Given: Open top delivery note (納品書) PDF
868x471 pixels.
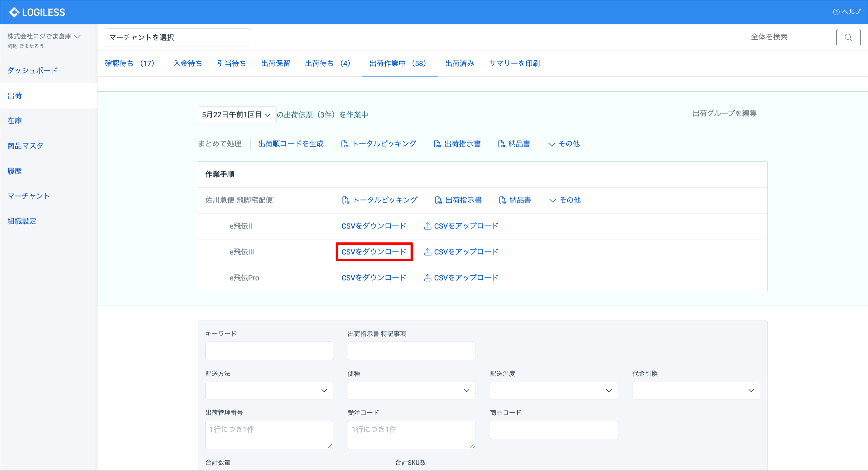Looking at the screenshot, I should point(514,143).
